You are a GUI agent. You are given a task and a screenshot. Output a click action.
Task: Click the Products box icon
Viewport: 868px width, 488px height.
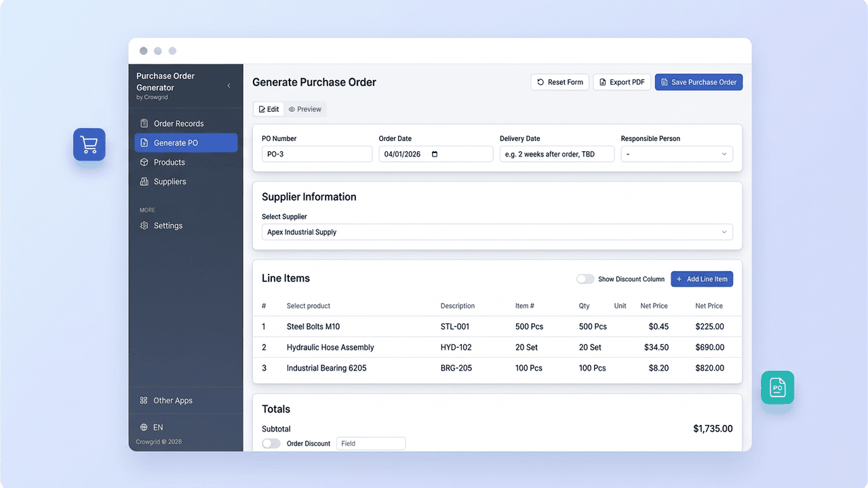tap(144, 162)
